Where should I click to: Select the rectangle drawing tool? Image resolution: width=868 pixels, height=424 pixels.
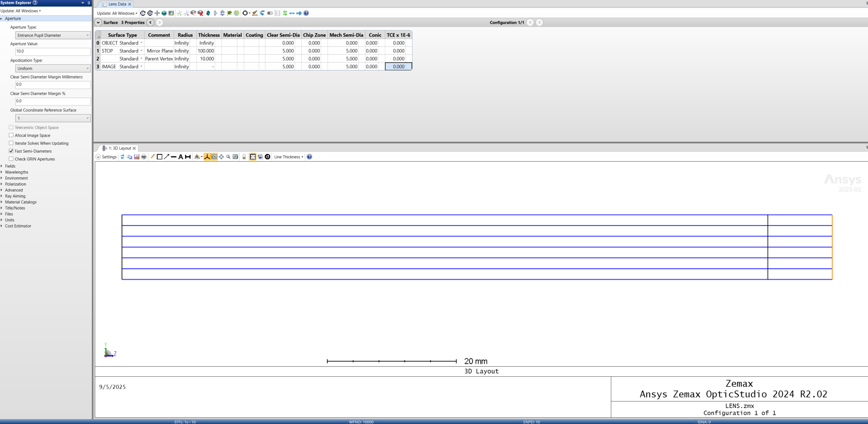pos(159,157)
